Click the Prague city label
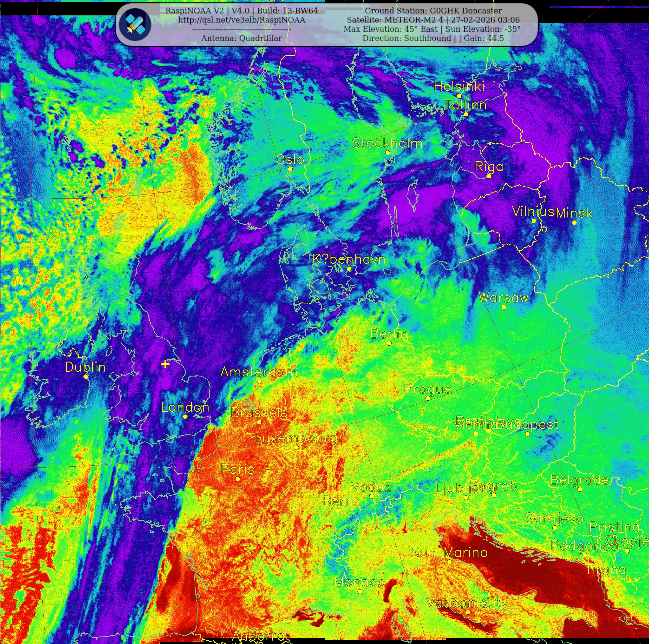The width and height of the screenshot is (649, 644). click(427, 389)
